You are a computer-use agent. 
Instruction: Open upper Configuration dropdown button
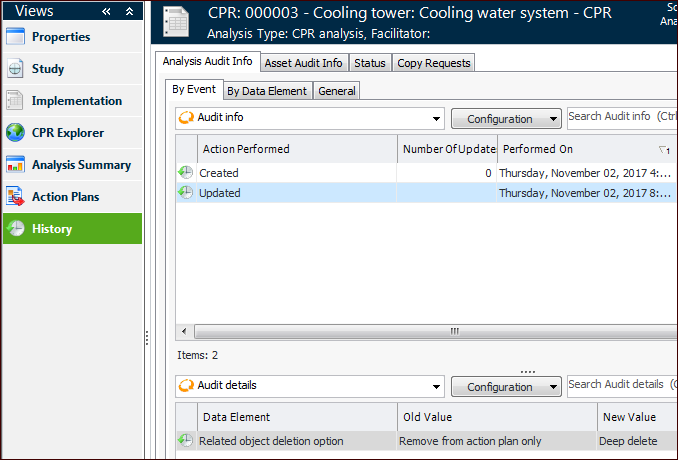click(506, 118)
